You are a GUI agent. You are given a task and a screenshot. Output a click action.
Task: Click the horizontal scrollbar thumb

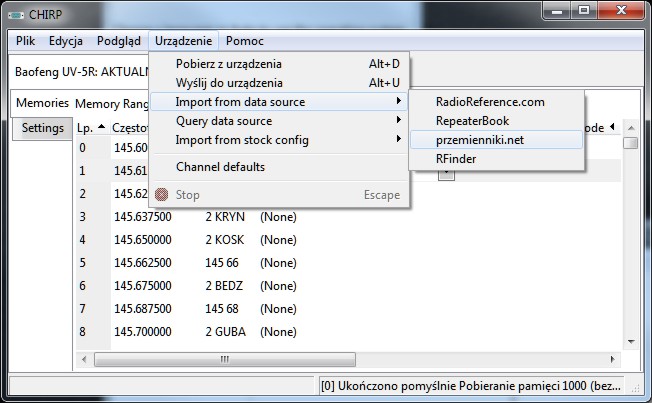pos(225,359)
